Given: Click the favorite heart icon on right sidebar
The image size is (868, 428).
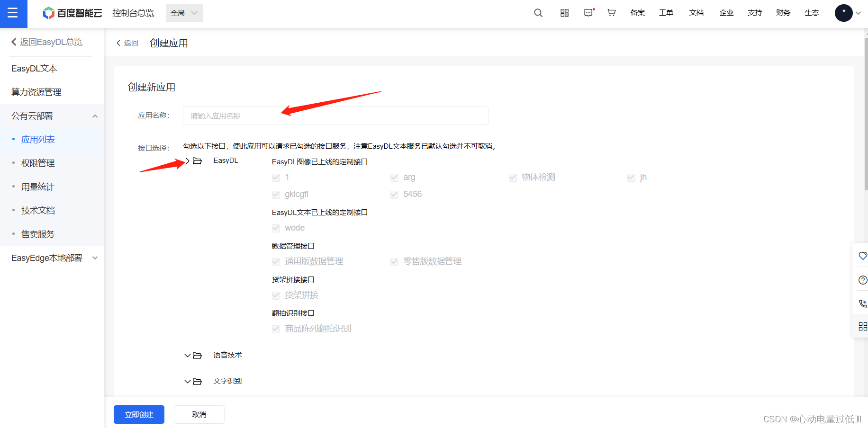Looking at the screenshot, I should (x=863, y=256).
